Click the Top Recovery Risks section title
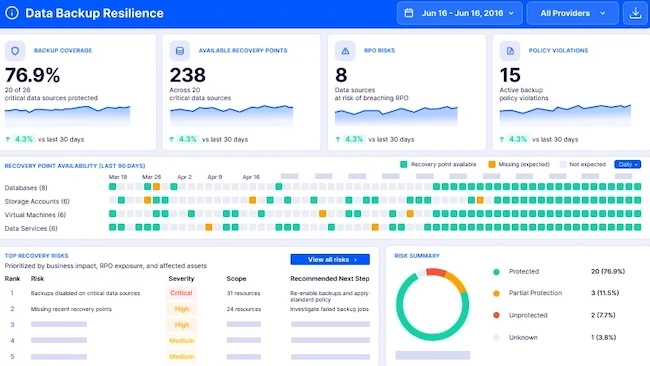 [x=36, y=256]
